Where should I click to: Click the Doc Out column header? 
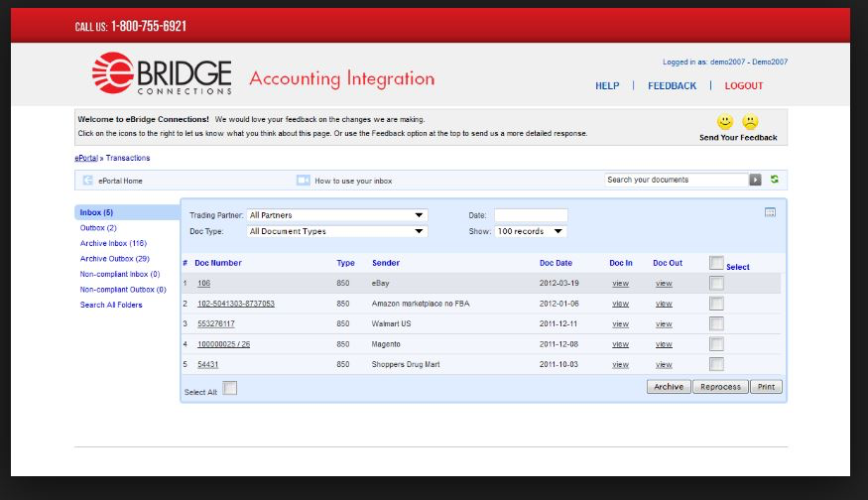pos(668,263)
